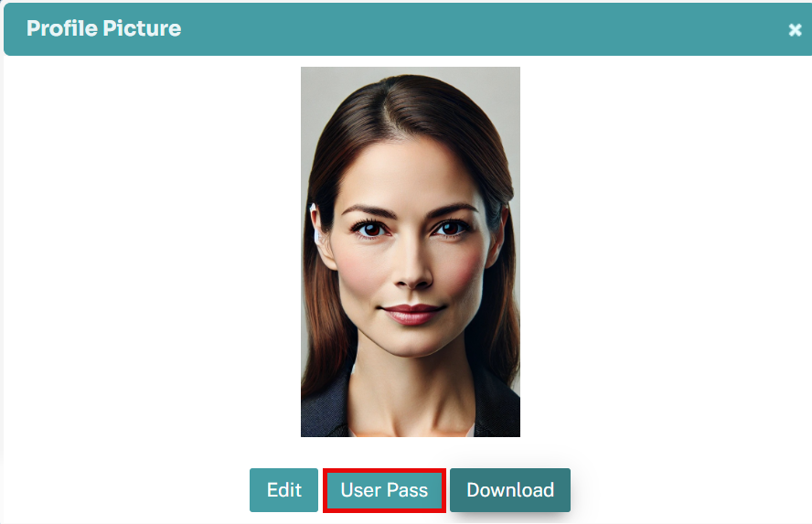812x524 pixels.
Task: Generate the user pass for this profile
Action: coord(384,490)
